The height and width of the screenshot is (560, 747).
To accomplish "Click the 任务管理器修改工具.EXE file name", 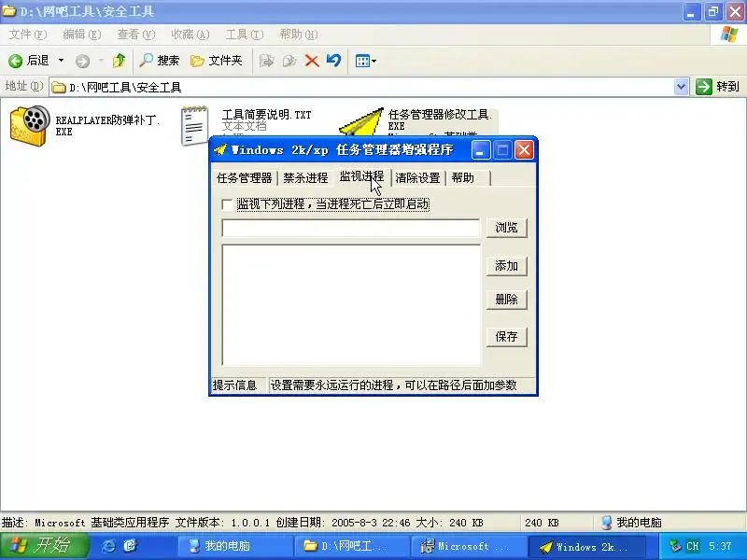I will click(x=440, y=119).
